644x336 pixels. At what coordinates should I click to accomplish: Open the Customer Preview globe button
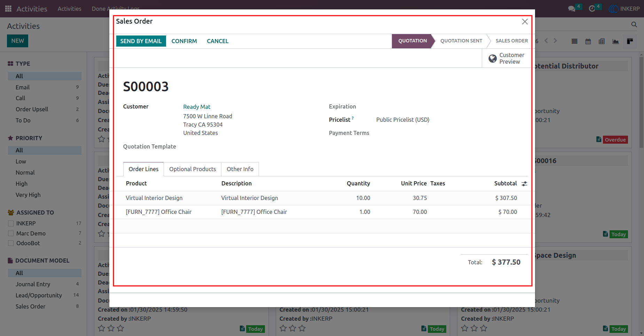(506, 58)
